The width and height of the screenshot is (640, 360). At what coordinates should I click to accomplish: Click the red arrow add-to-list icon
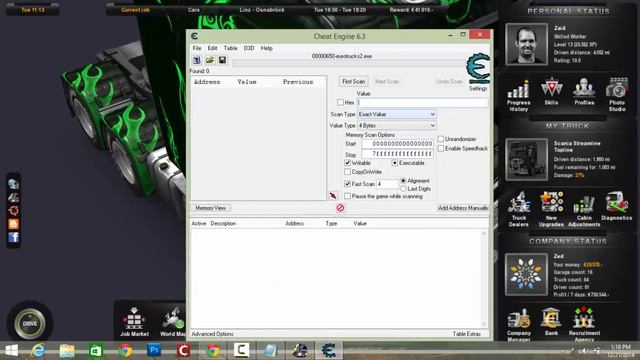click(333, 196)
